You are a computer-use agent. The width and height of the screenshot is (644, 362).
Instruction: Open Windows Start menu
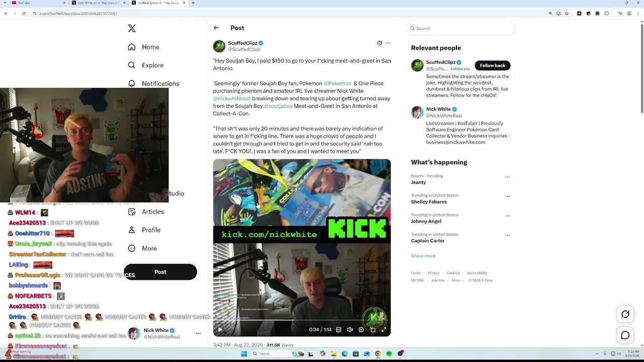point(244,354)
